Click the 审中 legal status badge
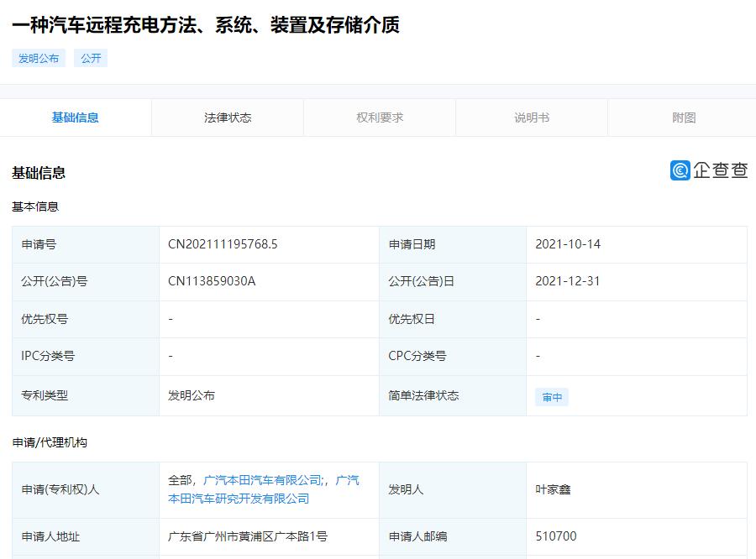Image resolution: width=756 pixels, height=559 pixels. tap(552, 397)
